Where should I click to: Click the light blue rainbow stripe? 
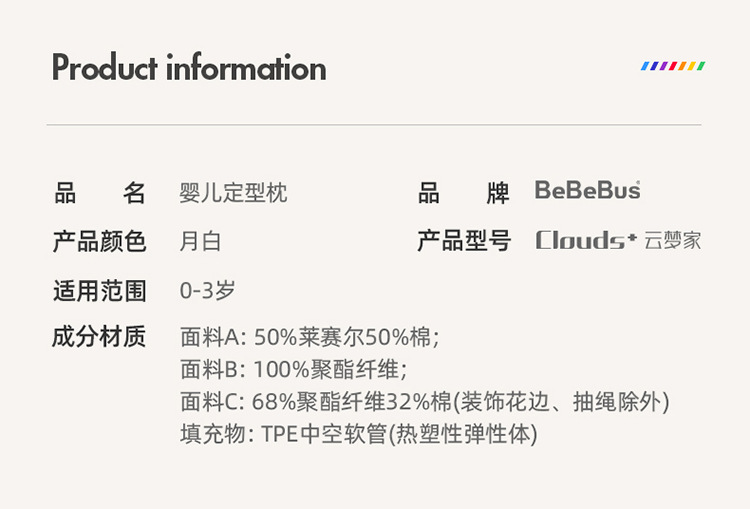click(x=645, y=66)
